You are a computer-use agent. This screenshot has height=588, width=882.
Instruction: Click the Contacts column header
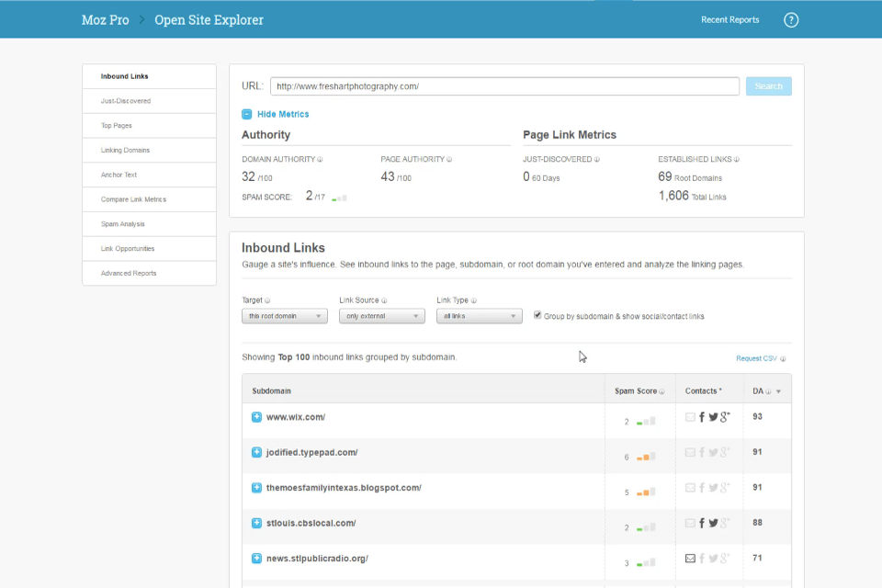[703, 391]
